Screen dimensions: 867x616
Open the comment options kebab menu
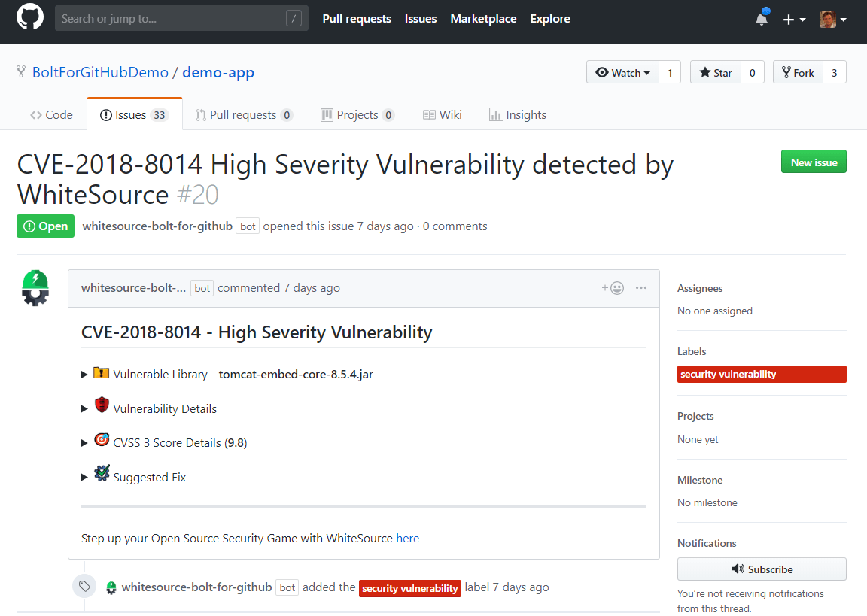click(x=640, y=288)
